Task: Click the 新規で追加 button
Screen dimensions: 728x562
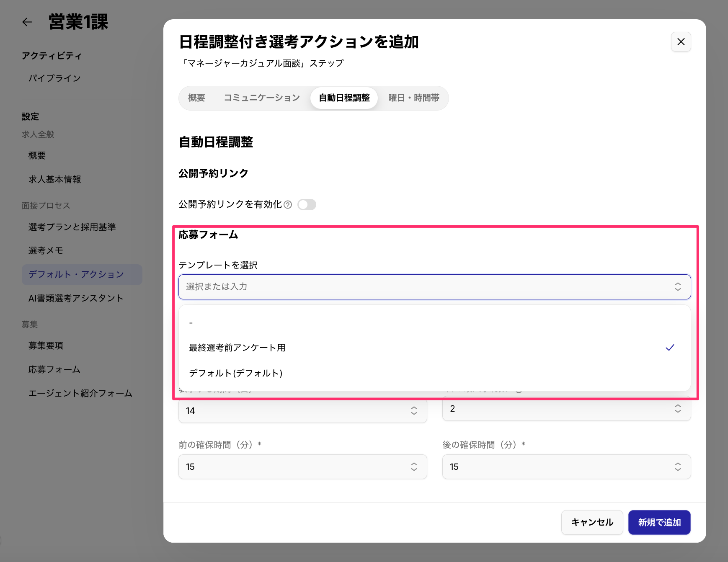Action: (x=659, y=522)
